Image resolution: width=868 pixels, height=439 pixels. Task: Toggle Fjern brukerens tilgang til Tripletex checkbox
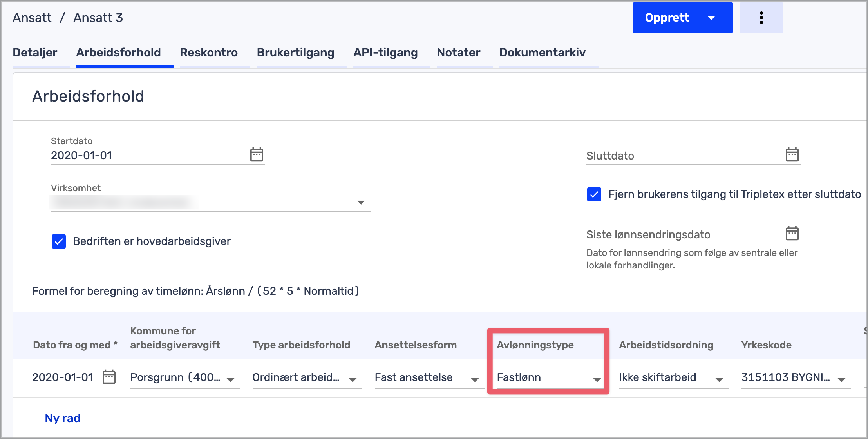pyautogui.click(x=594, y=194)
